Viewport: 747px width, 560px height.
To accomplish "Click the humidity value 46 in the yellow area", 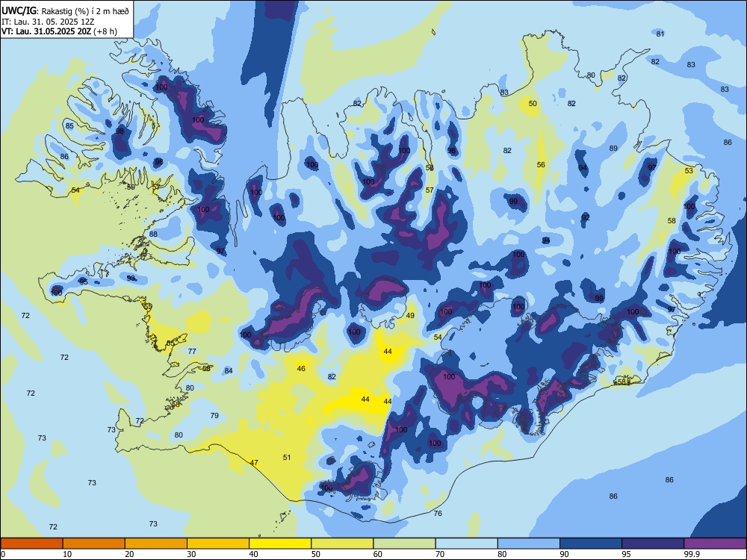I will [x=301, y=369].
